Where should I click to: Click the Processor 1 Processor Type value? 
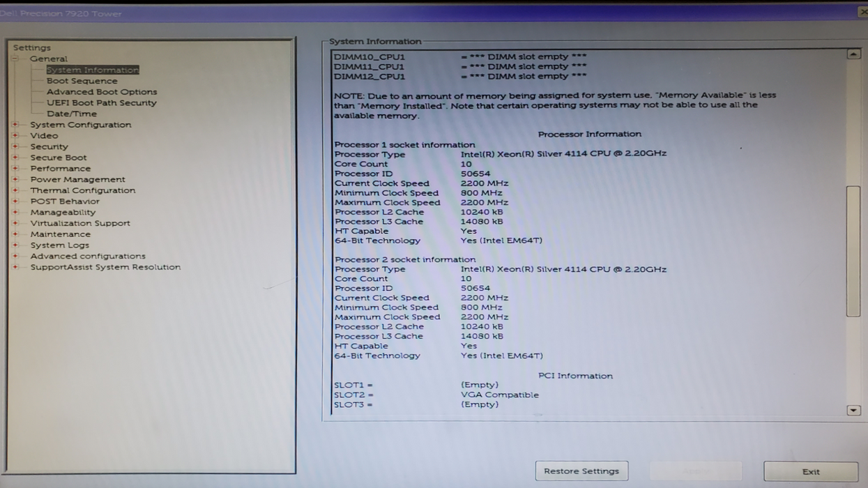click(563, 153)
